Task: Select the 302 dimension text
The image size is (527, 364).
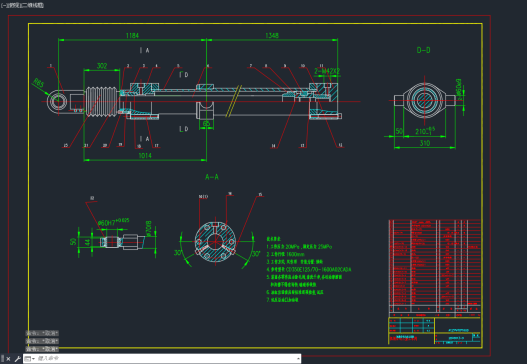Action: (102, 66)
